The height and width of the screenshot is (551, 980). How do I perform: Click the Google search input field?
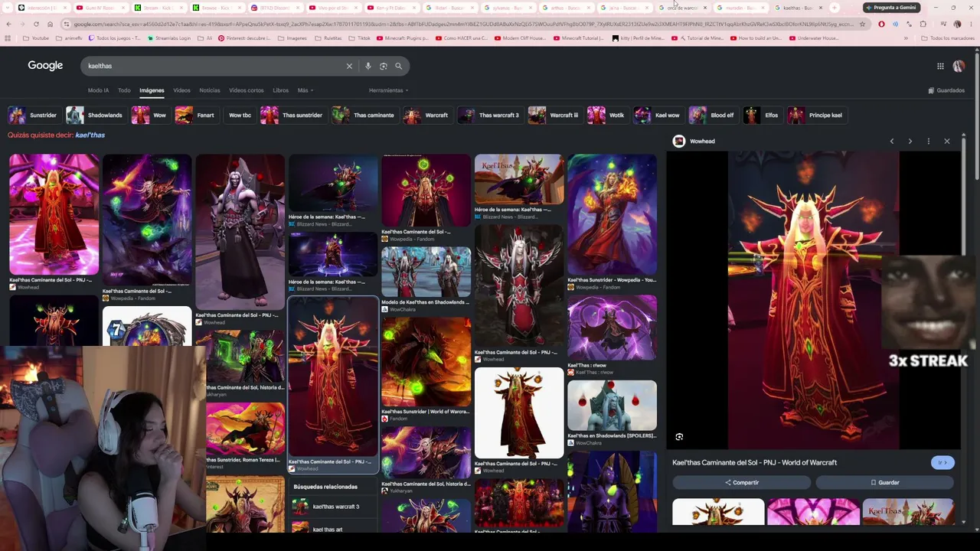[214, 66]
